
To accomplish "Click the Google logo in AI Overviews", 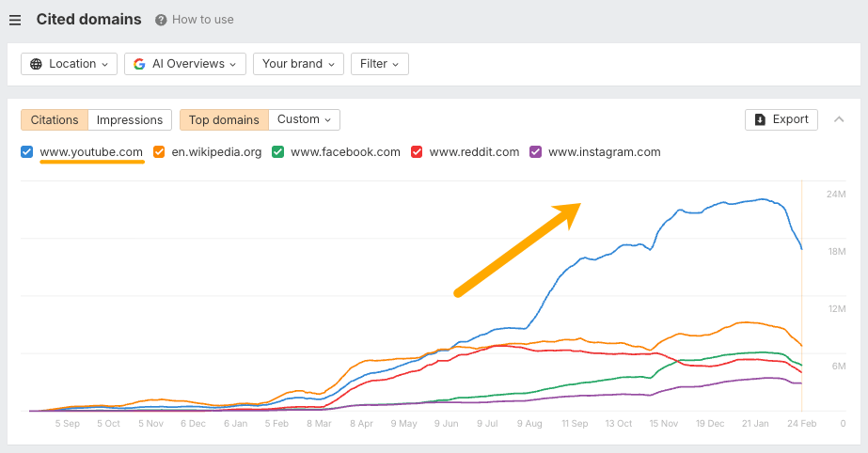I will click(x=139, y=64).
